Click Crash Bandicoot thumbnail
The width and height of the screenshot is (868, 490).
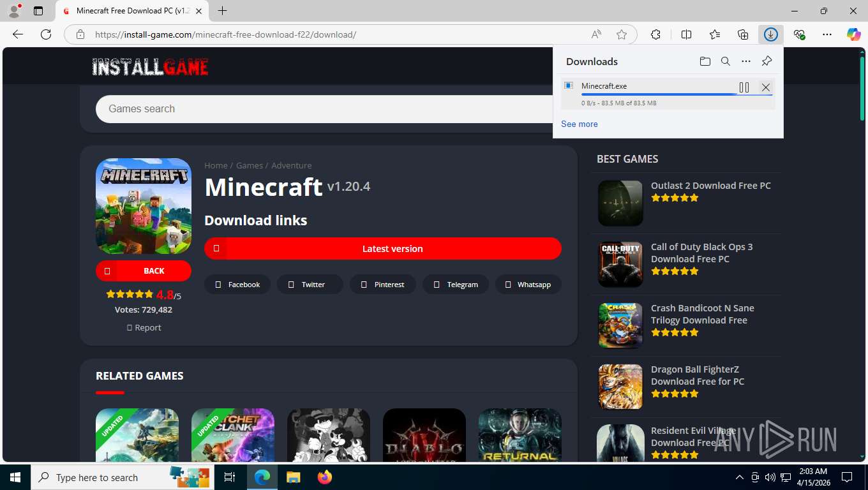point(620,325)
